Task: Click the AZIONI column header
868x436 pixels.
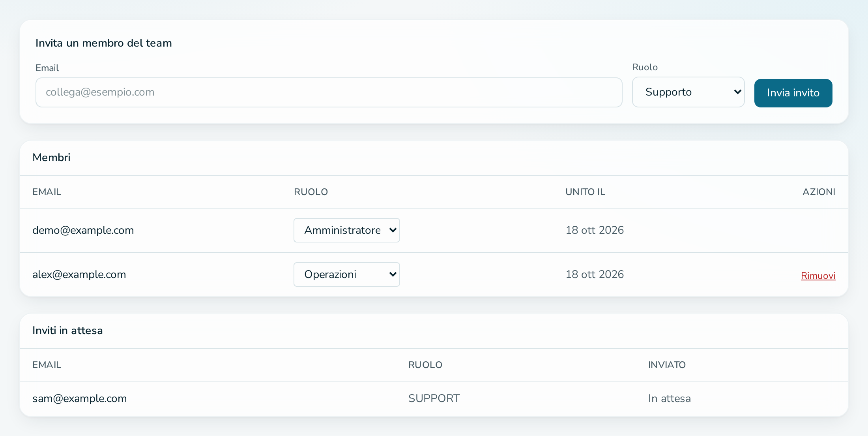Action: (819, 192)
